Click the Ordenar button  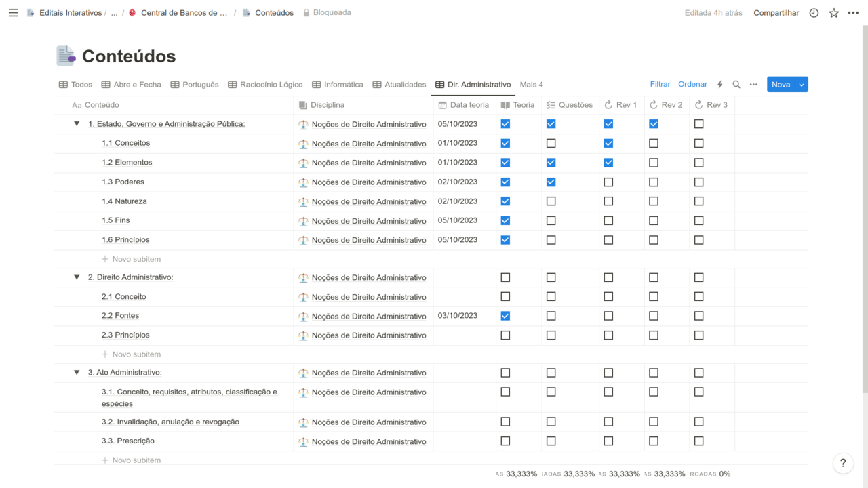tap(692, 85)
